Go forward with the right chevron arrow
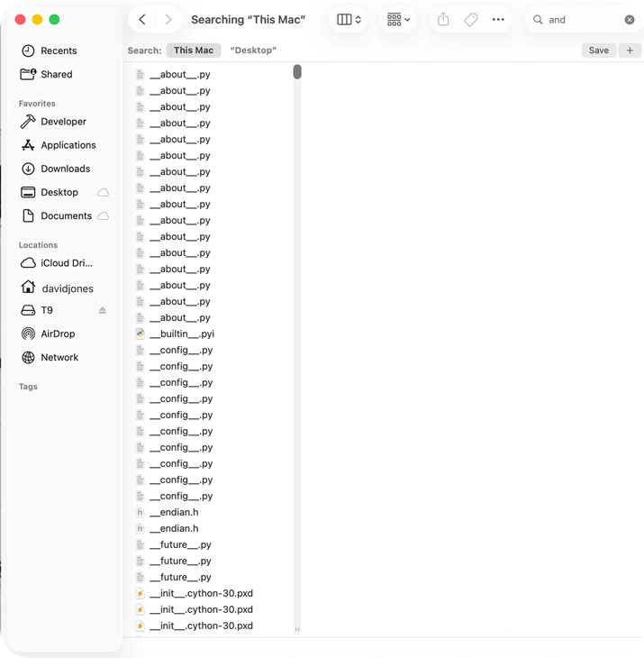 (x=168, y=19)
